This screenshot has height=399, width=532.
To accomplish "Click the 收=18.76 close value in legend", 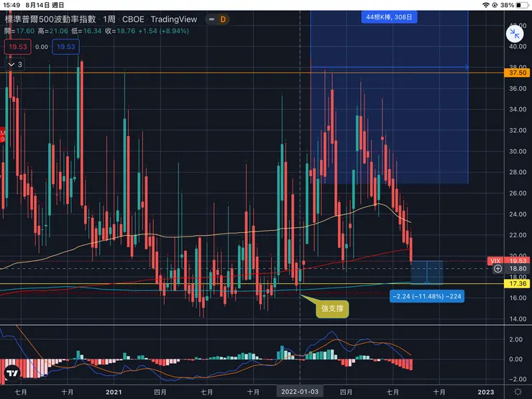I will coord(120,31).
